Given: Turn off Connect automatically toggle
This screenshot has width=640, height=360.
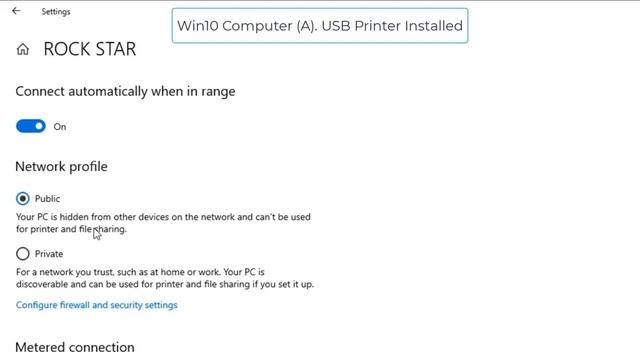Looking at the screenshot, I should [31, 126].
